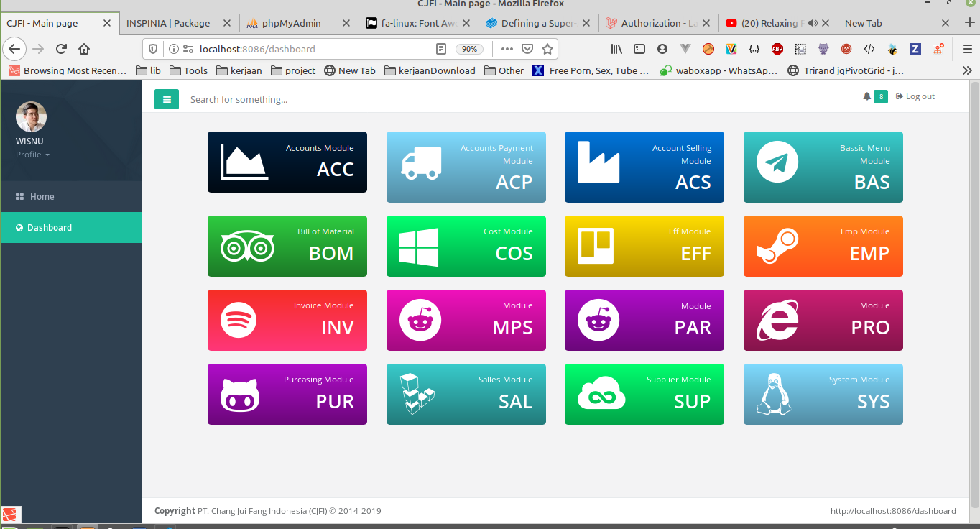The image size is (980, 529).
Task: Open Browsing Most Recent bookmark
Action: 67,70
